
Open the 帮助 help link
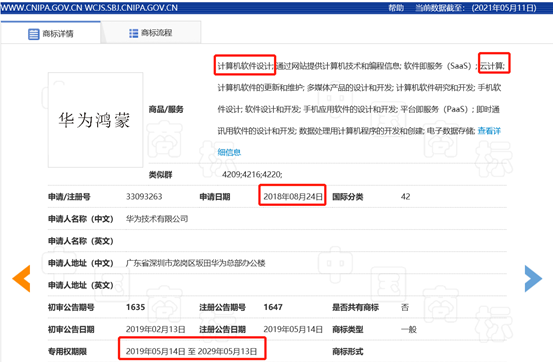[396, 8]
